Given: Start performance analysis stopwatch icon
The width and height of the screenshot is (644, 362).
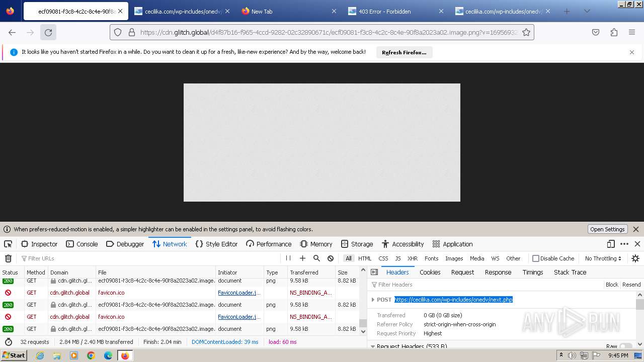Looking at the screenshot, I should [x=9, y=342].
